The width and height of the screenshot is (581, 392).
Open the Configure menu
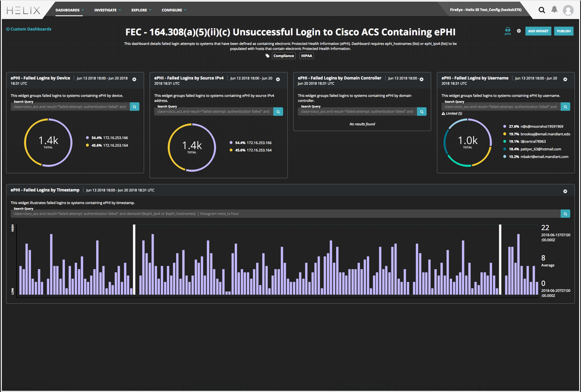point(174,10)
